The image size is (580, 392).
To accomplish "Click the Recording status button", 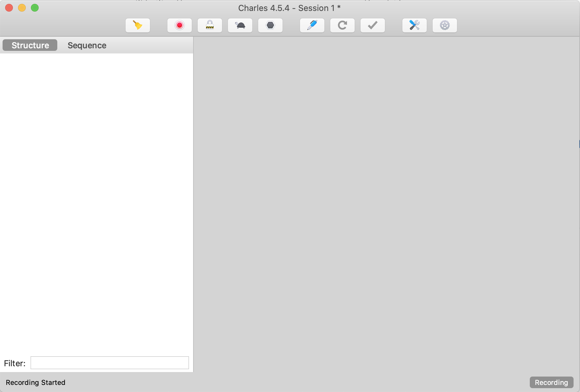I will point(551,382).
